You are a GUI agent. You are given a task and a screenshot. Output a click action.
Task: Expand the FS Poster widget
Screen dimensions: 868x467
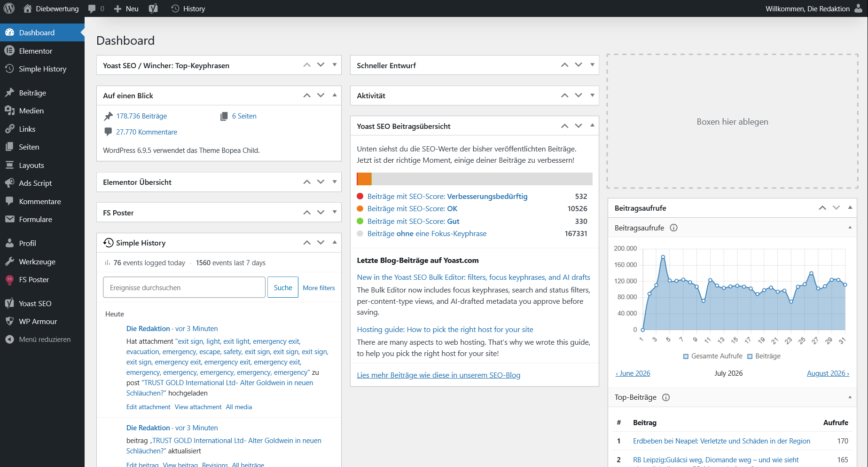tap(335, 212)
